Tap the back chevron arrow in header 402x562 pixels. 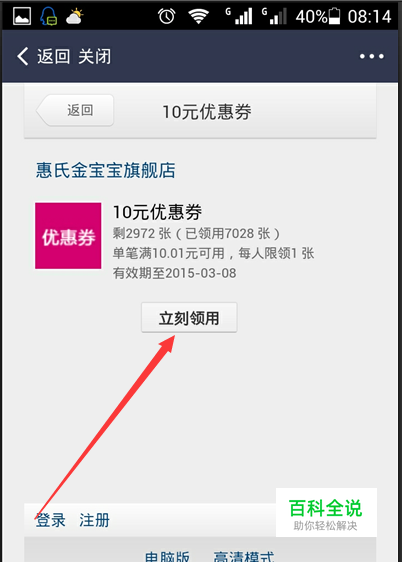pyautogui.click(x=23, y=57)
